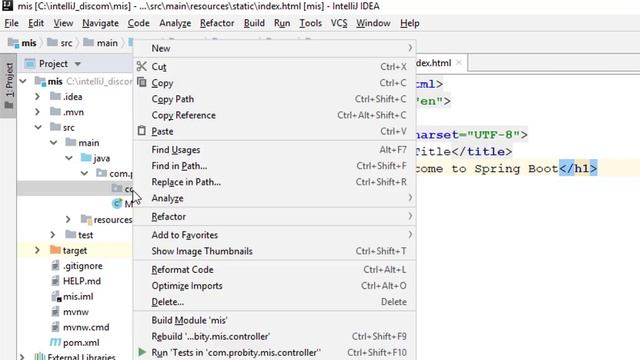Image resolution: width=640 pixels, height=360 pixels.
Task: Click the java source folder icon
Action: pyautogui.click(x=86, y=158)
